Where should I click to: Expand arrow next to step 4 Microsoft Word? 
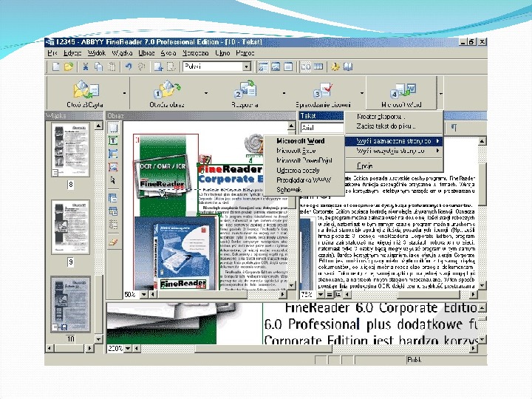440,93
